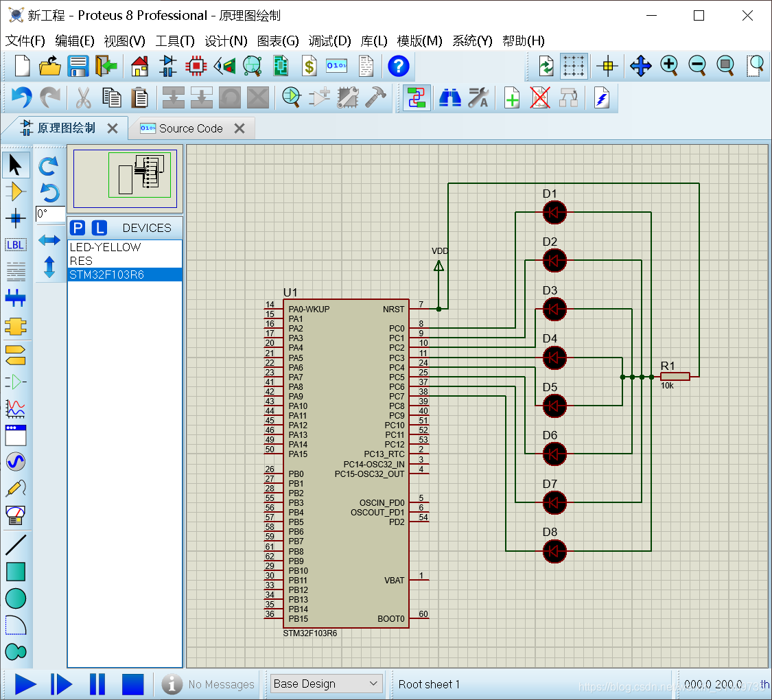Flip horizontally with X-mirror icon

pyautogui.click(x=49, y=240)
